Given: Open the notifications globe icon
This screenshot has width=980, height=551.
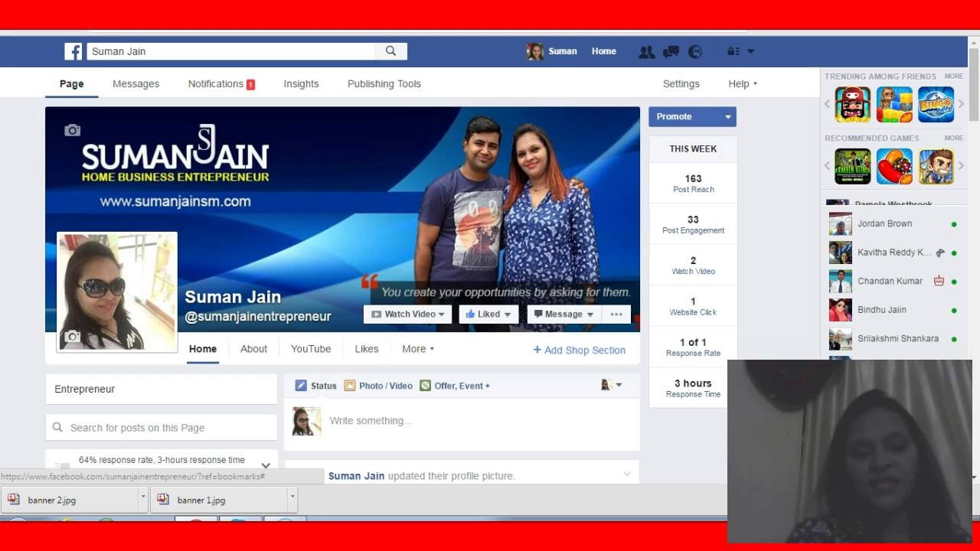Looking at the screenshot, I should (695, 51).
